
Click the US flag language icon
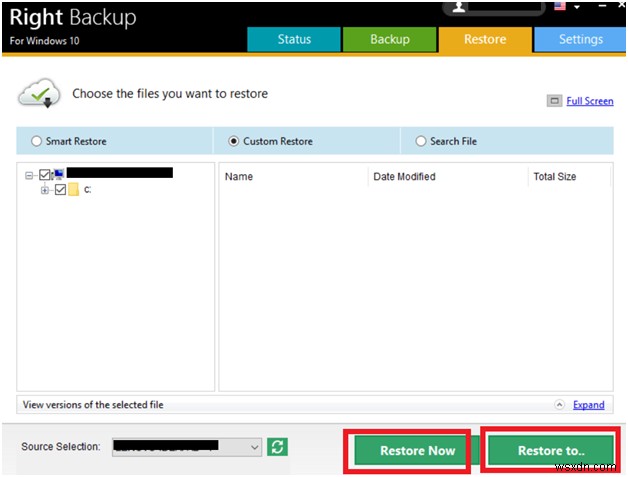click(x=560, y=6)
